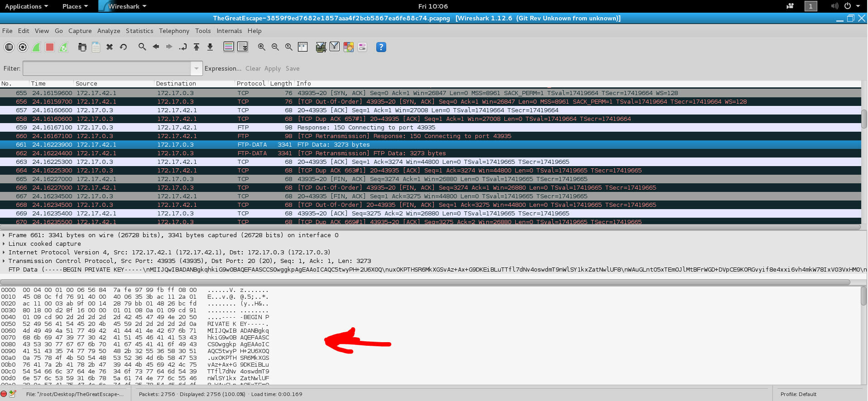Click the Fri 10:06 clock
The height and width of the screenshot is (401, 868).
(433, 6)
